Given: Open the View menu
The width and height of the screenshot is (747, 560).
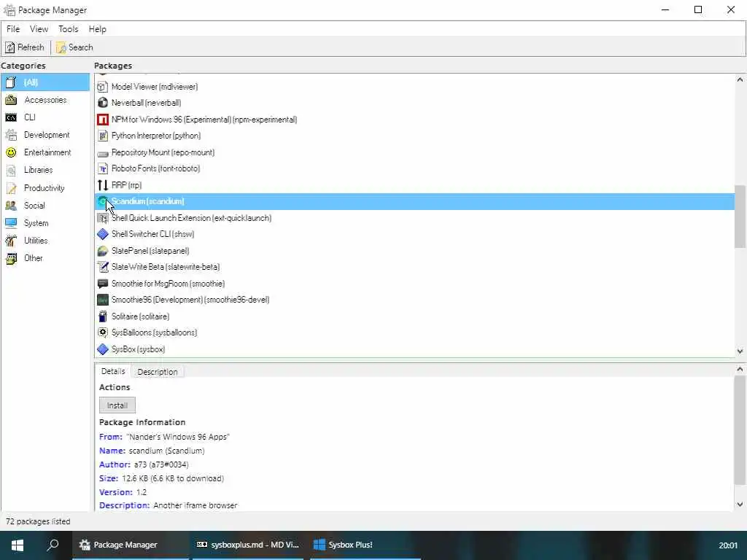Looking at the screenshot, I should [x=39, y=29].
